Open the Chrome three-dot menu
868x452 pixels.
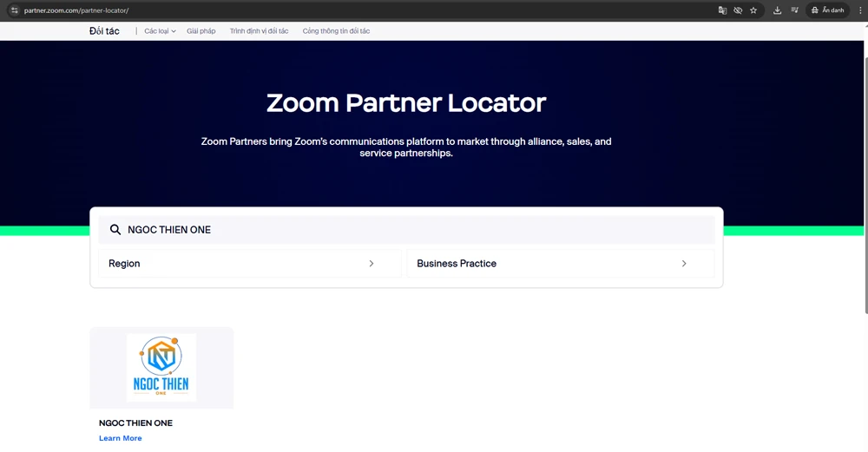860,10
